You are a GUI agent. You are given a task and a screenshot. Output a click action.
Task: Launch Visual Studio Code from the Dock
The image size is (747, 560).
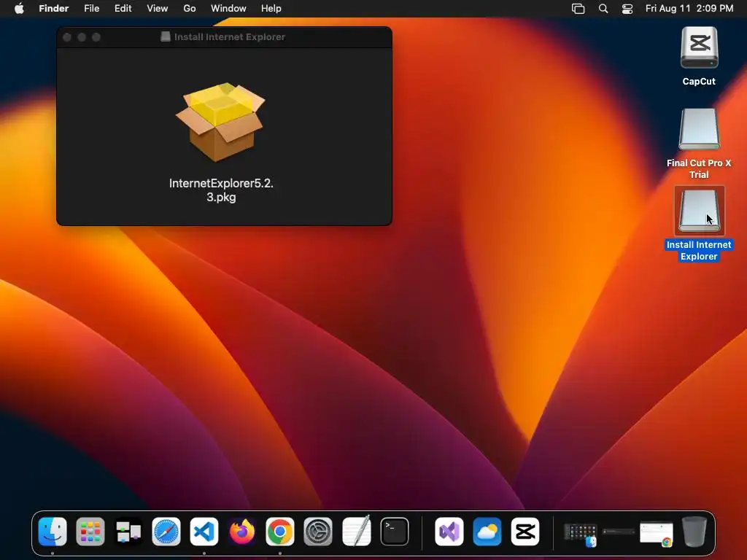point(204,532)
